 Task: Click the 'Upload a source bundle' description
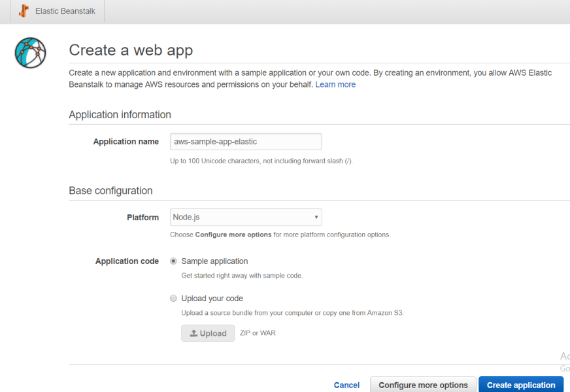coord(292,313)
